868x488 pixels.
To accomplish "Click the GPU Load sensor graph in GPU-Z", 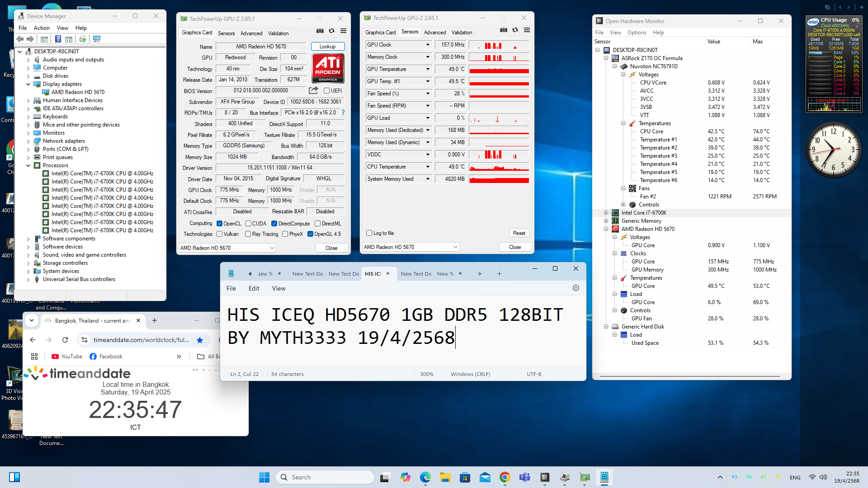I will point(499,118).
